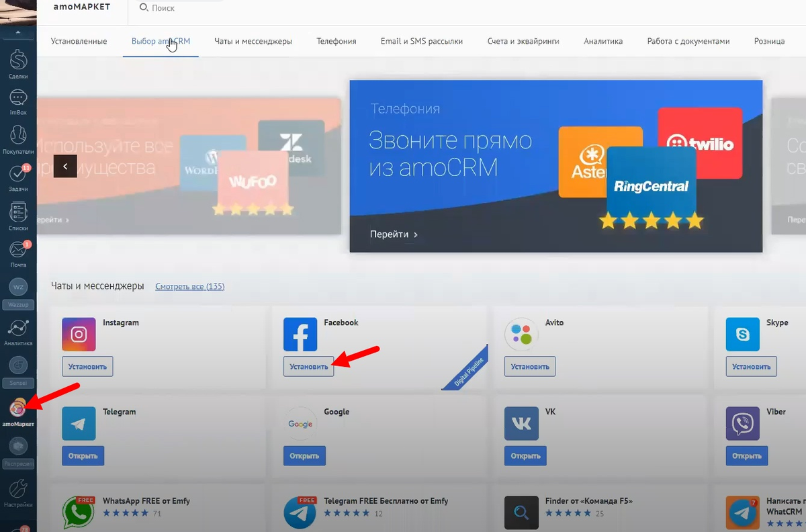Image resolution: width=806 pixels, height=532 pixels.
Task: Click WhatsApp FREE от Emfy icon
Action: tap(79, 513)
